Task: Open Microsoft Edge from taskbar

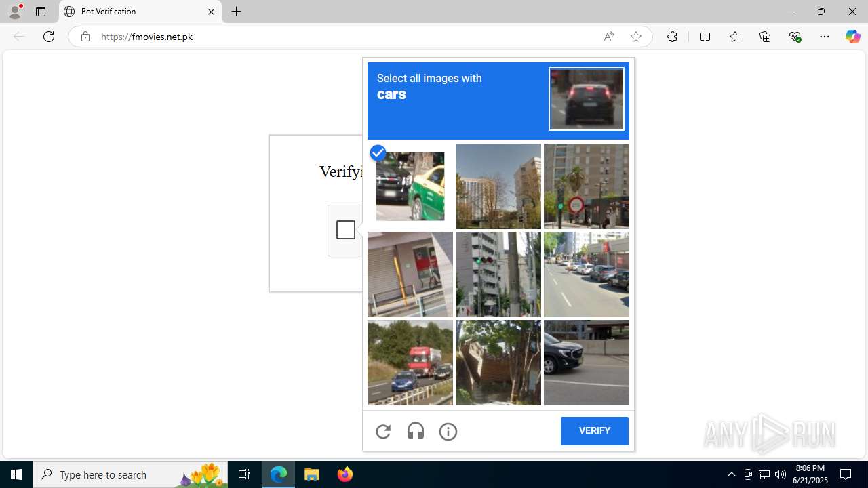Action: point(279,474)
